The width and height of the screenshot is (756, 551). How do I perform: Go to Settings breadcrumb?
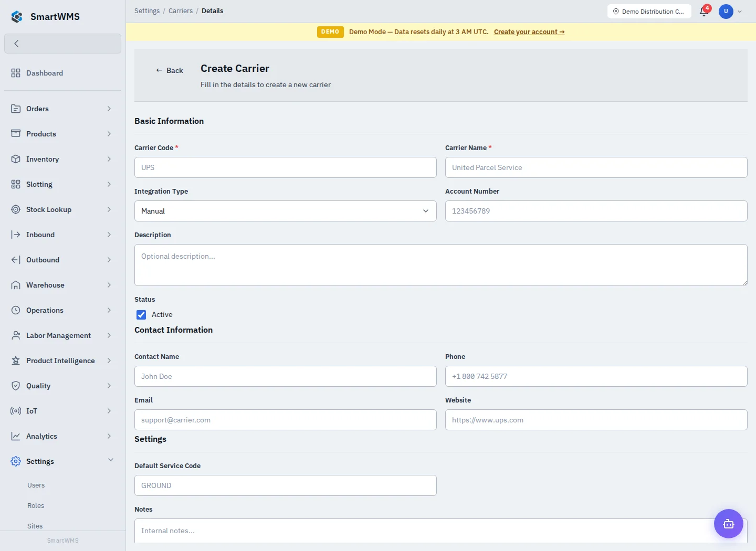coord(147,11)
